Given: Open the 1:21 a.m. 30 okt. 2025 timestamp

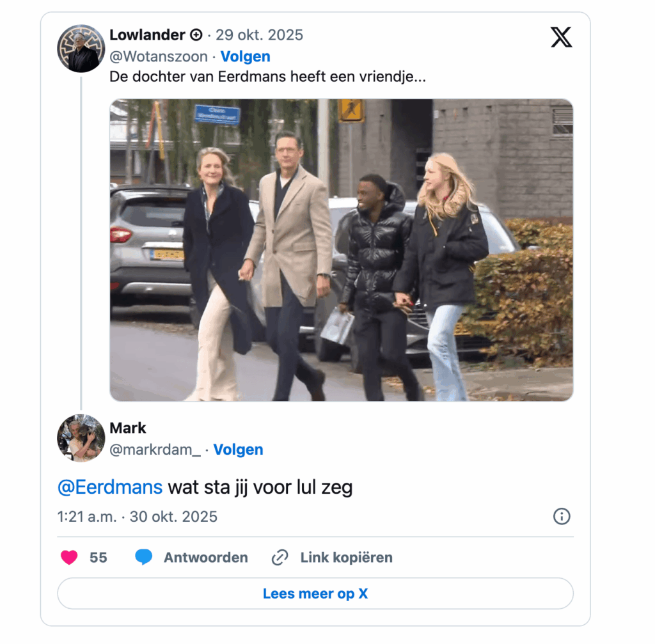Looking at the screenshot, I should point(138,517).
